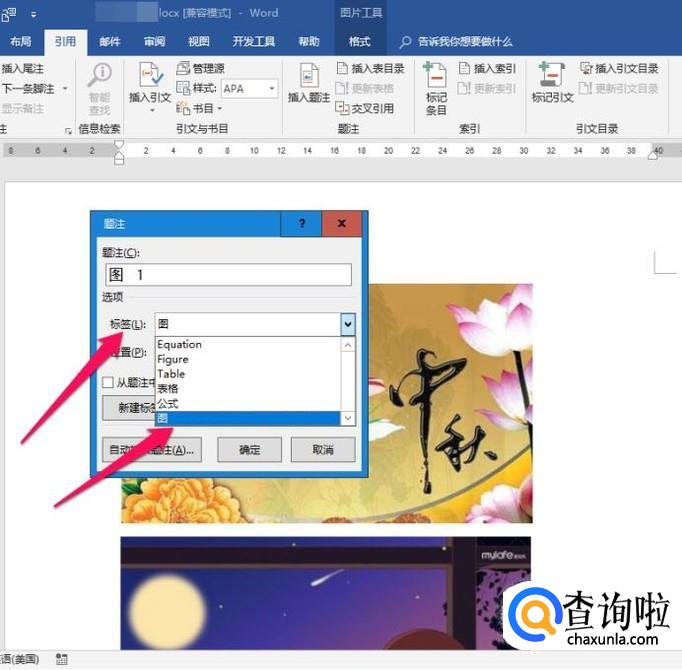Select Figure in the label list
This screenshot has width=682, height=670.
click(x=248, y=359)
